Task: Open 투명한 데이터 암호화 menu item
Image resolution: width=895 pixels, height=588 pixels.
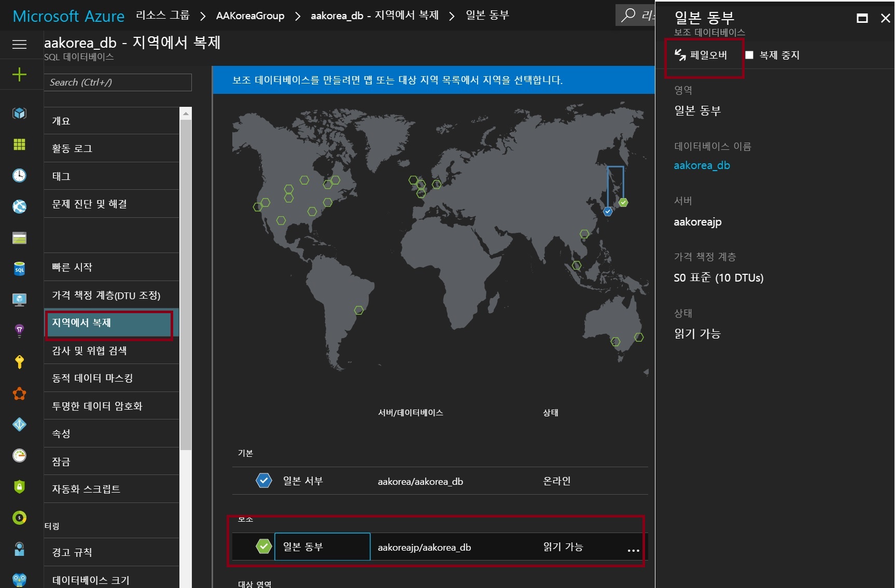Action: point(111,406)
